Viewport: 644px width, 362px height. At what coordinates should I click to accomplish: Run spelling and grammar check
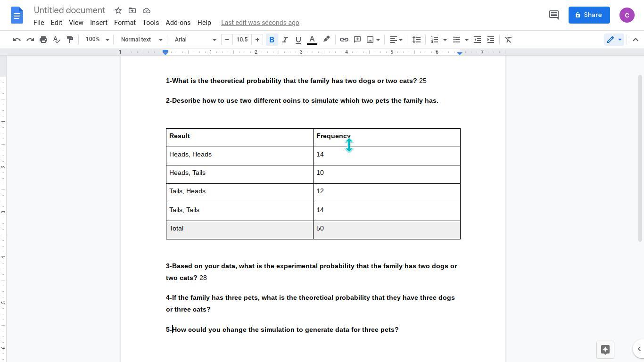pyautogui.click(x=57, y=40)
